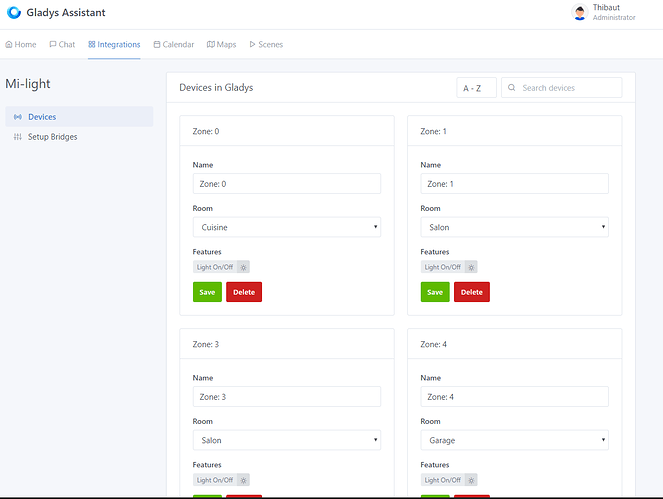Click the Gladys Assistant logo icon
The width and height of the screenshot is (663, 499).
tap(14, 13)
